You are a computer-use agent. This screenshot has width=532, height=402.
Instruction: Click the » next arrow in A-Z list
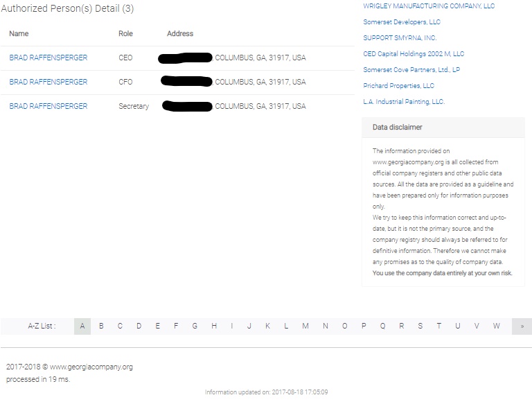(522, 326)
